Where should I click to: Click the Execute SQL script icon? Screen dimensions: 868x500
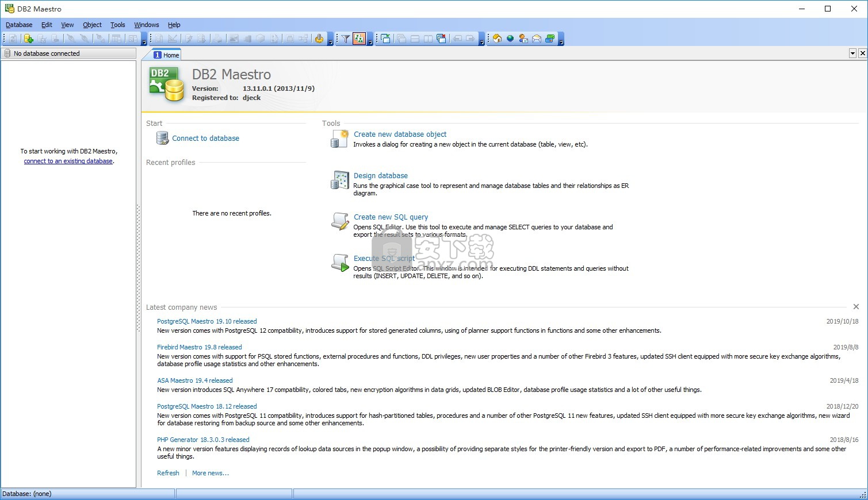tap(340, 263)
